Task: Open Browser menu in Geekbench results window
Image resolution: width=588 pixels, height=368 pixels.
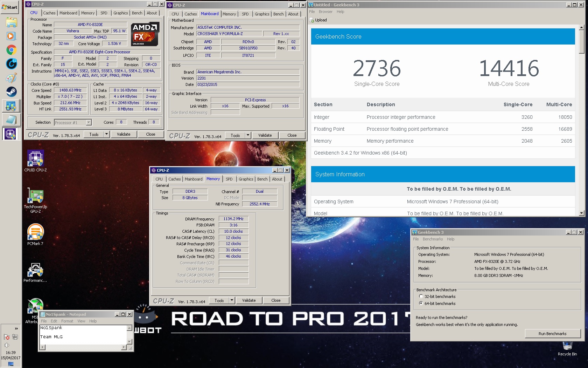Action: [325, 12]
